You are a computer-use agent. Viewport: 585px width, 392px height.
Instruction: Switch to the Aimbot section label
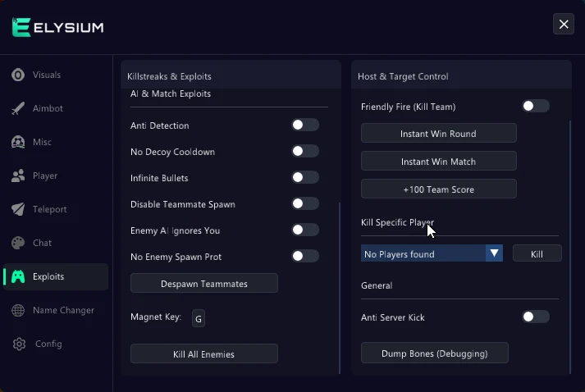coord(48,108)
